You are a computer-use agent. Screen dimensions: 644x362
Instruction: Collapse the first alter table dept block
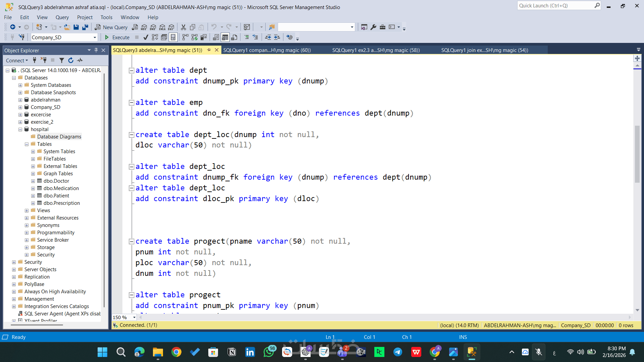pyautogui.click(x=132, y=70)
